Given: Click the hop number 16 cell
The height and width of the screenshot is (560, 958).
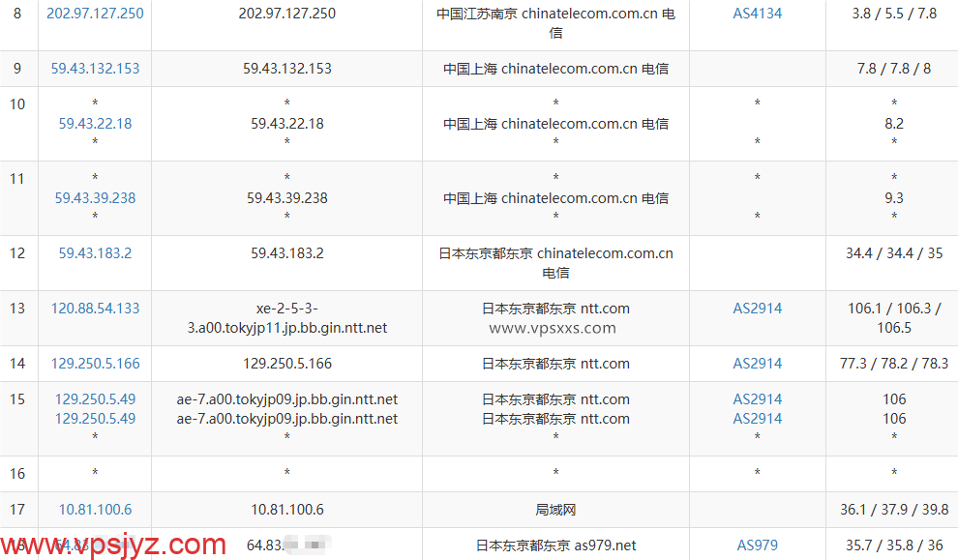Looking at the screenshot, I should pyautogui.click(x=17, y=473).
